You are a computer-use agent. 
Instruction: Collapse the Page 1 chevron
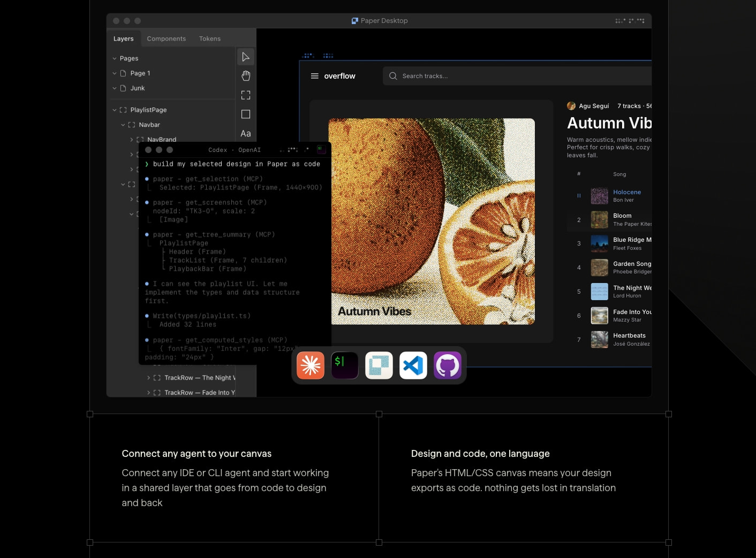pos(115,73)
